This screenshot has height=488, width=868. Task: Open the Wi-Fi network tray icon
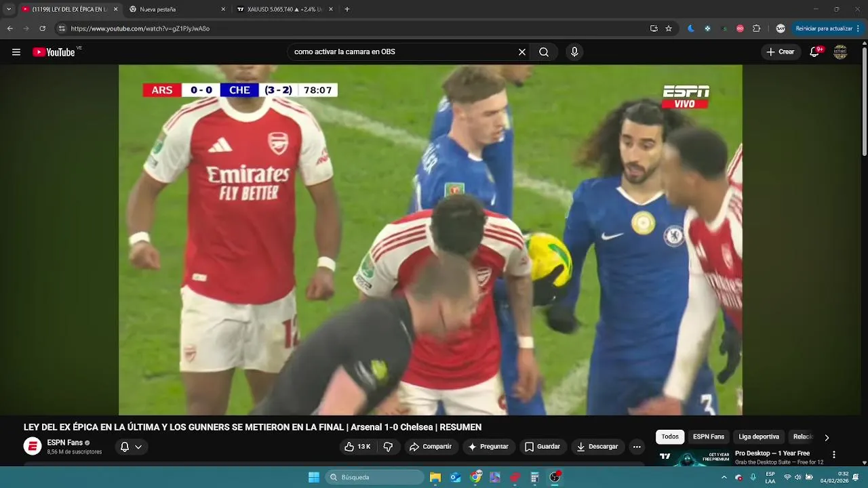click(x=787, y=477)
